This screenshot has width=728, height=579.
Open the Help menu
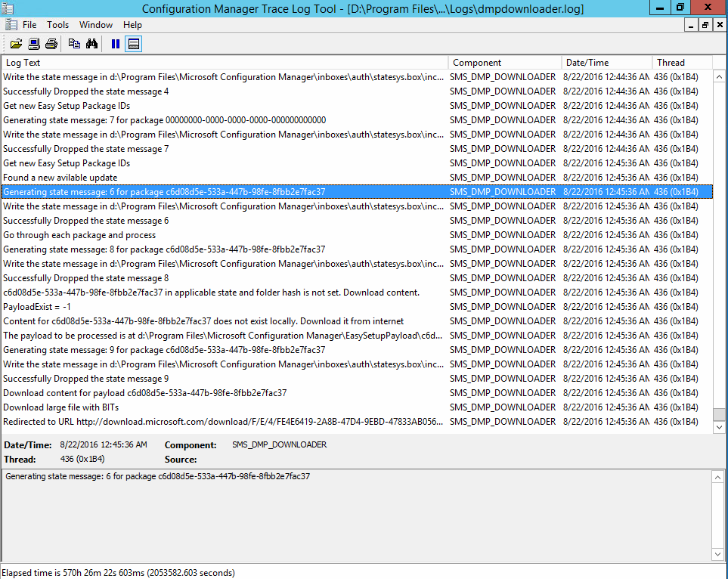(x=132, y=25)
